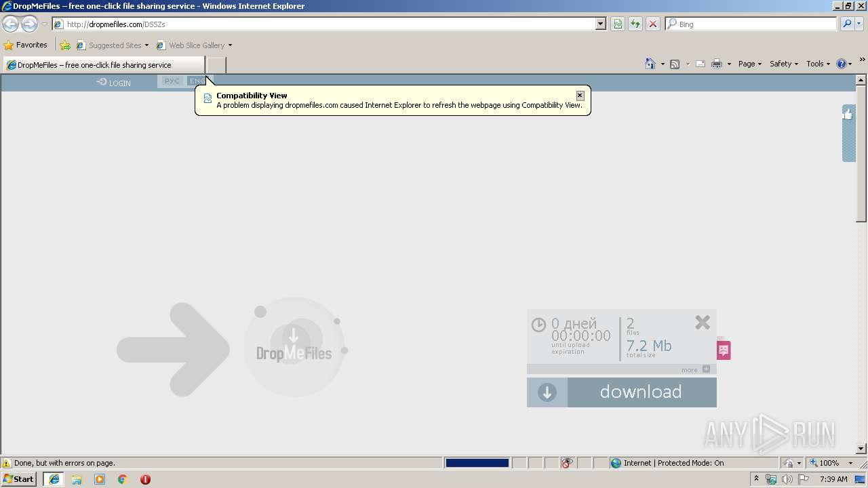Click the Windows Media Player taskbar icon

pos(100,479)
